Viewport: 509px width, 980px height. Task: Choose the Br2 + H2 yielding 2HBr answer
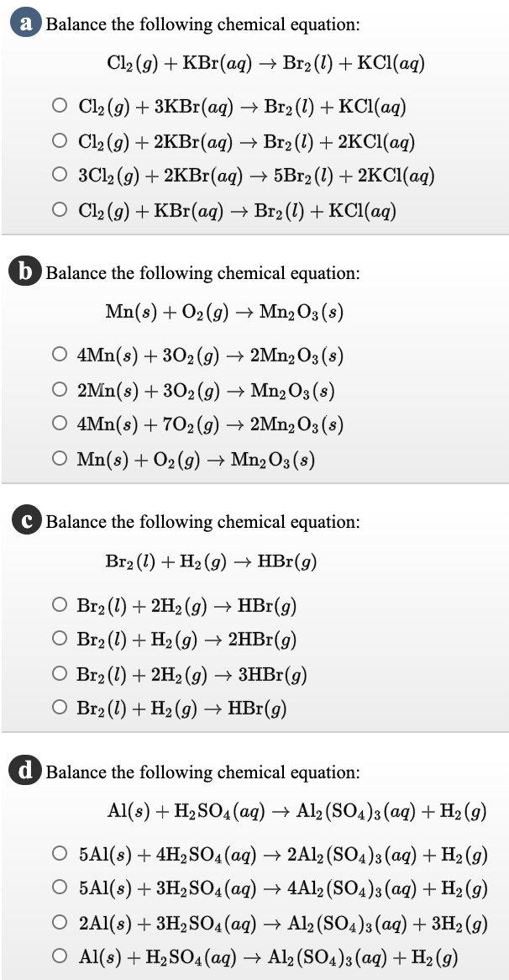pyautogui.click(x=60, y=638)
